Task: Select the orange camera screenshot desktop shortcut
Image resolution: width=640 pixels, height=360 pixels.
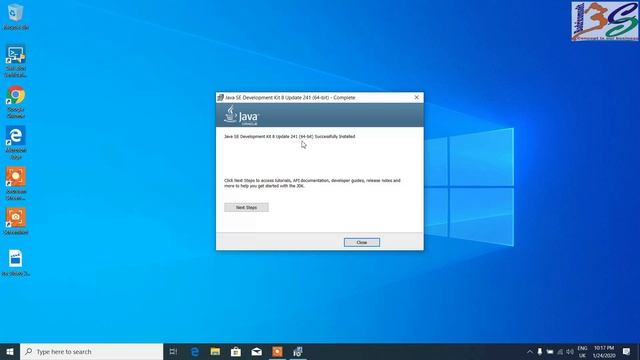Action: 16,222
